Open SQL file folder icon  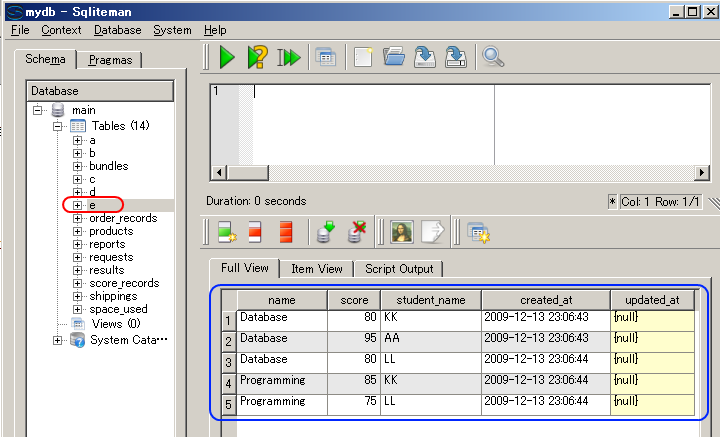(394, 57)
